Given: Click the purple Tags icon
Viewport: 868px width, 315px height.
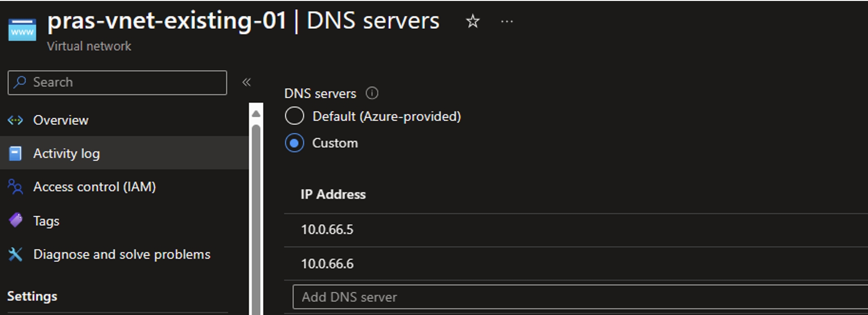Looking at the screenshot, I should [15, 220].
